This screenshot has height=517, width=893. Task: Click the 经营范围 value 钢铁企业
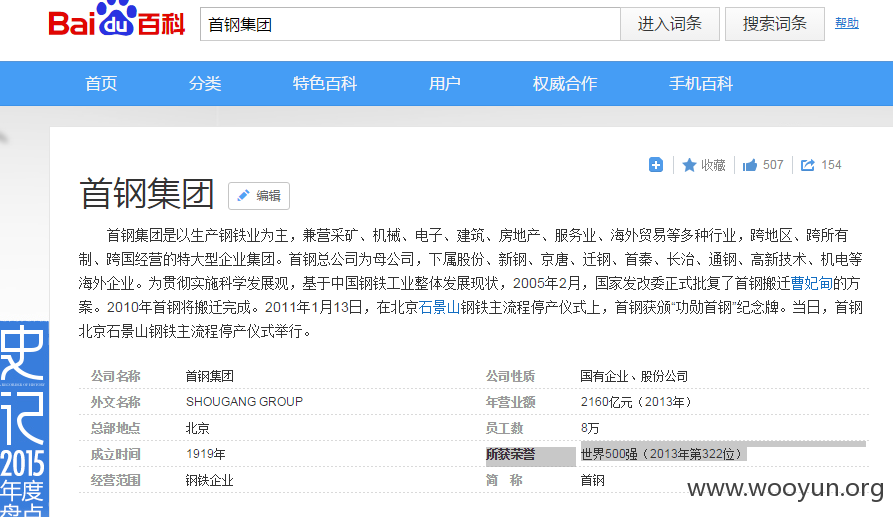[x=210, y=481]
